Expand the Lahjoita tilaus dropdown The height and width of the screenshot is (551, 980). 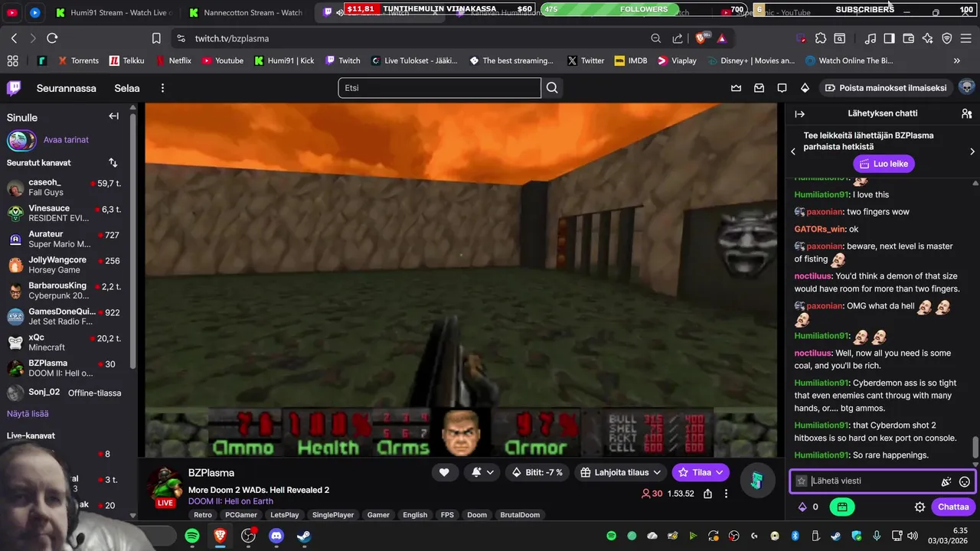[x=620, y=472]
